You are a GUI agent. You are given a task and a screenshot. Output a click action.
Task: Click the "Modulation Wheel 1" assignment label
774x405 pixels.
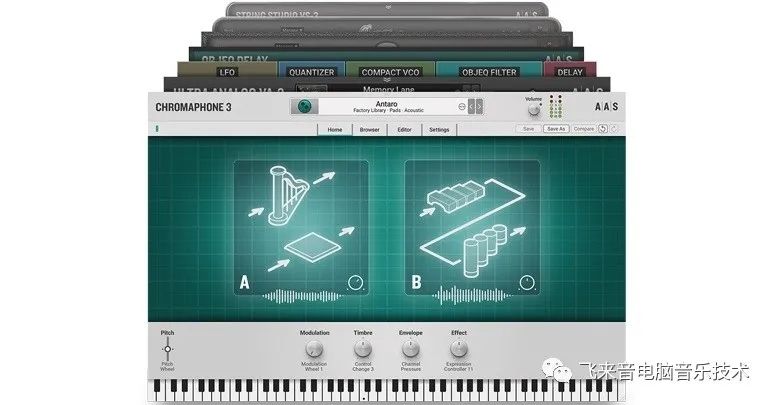click(314, 366)
